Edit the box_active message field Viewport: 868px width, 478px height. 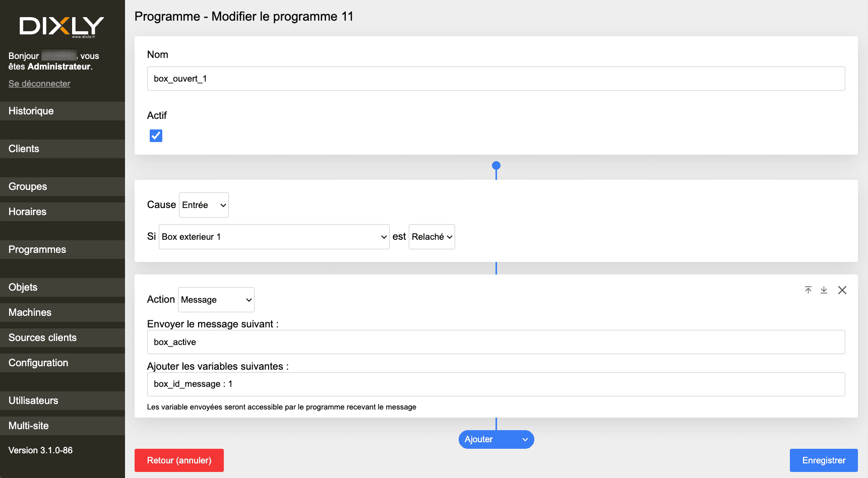pos(495,342)
